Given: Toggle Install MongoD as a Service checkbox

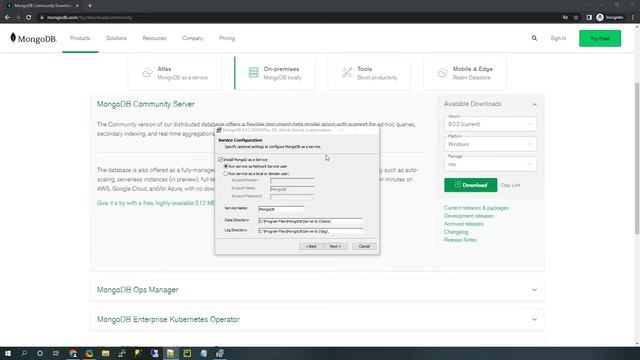Looking at the screenshot, I should [220, 160].
